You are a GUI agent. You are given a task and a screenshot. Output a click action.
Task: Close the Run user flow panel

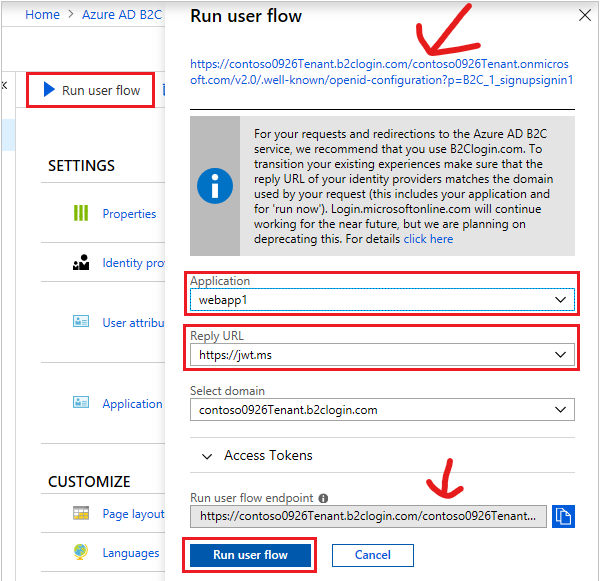click(585, 15)
